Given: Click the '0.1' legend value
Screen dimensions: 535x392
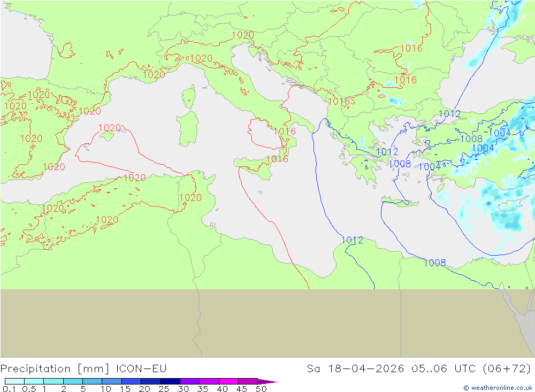Looking at the screenshot, I should point(9,389).
